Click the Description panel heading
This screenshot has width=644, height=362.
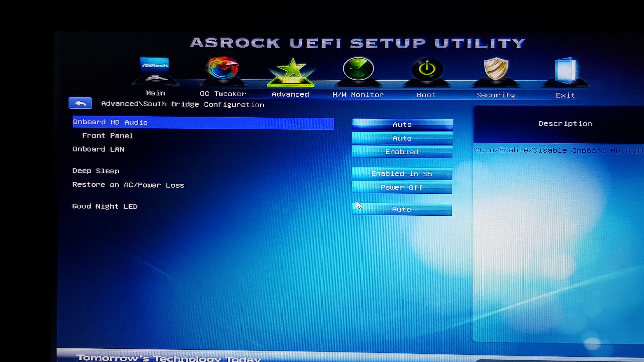coord(565,124)
